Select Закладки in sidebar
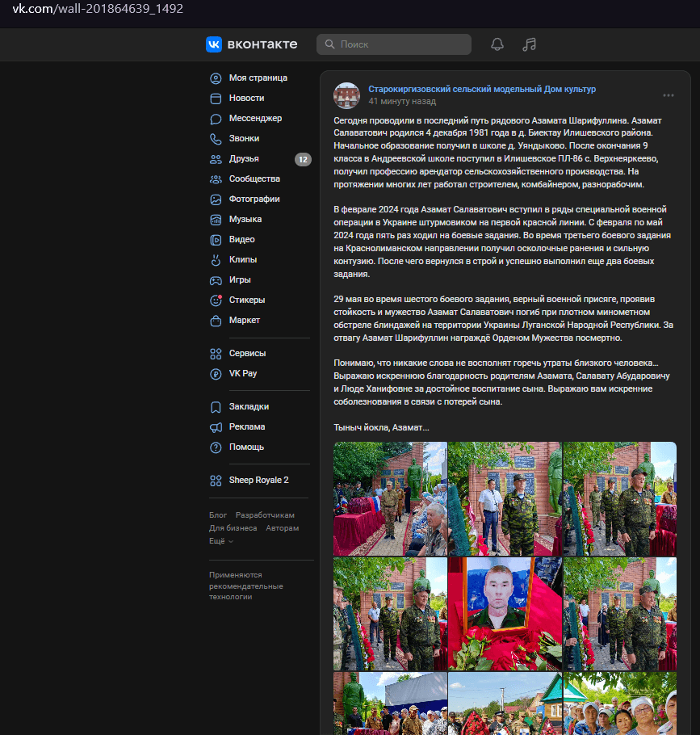This screenshot has height=735, width=700. pyautogui.click(x=249, y=406)
